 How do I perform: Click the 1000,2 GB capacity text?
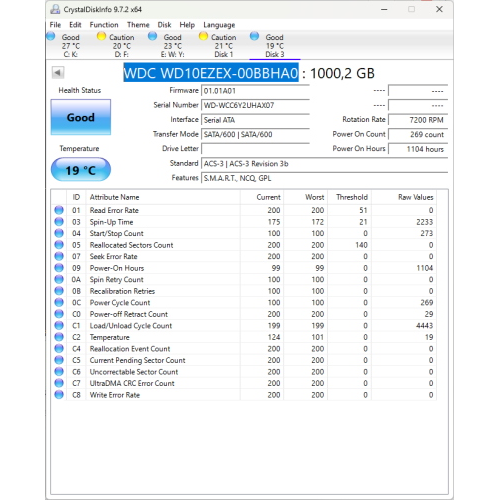point(342,73)
